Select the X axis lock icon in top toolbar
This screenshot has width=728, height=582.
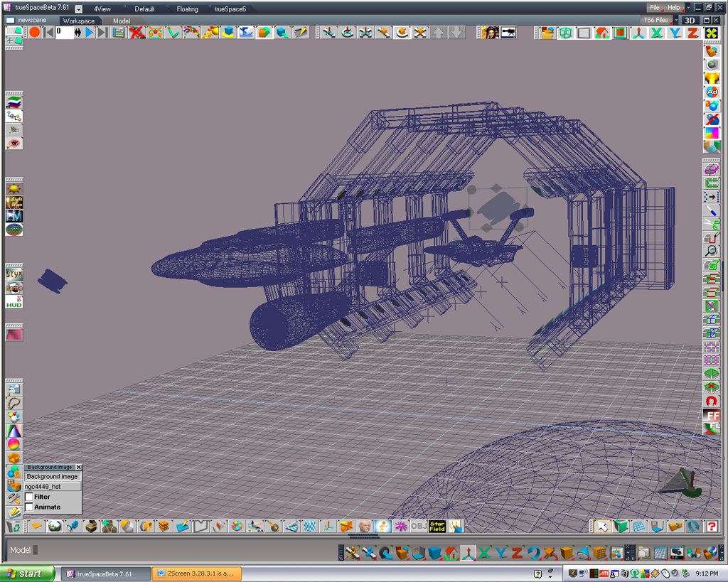[656, 33]
